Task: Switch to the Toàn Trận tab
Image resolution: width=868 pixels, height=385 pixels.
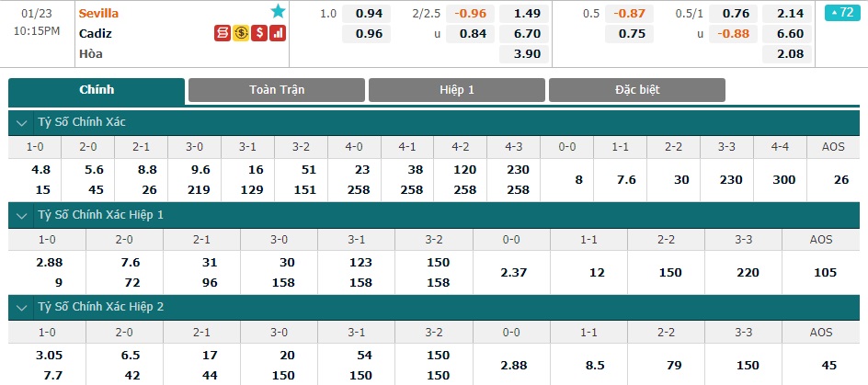Action: [x=277, y=90]
